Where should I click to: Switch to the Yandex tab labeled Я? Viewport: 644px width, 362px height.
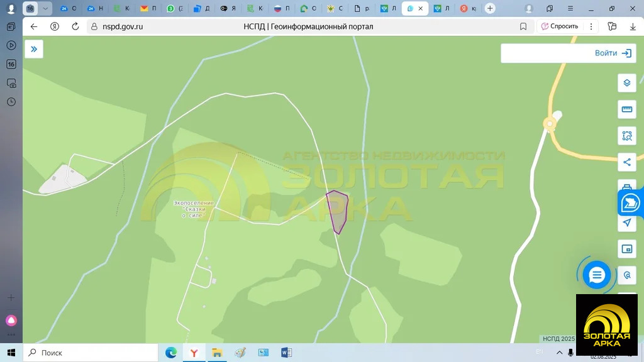tap(228, 9)
